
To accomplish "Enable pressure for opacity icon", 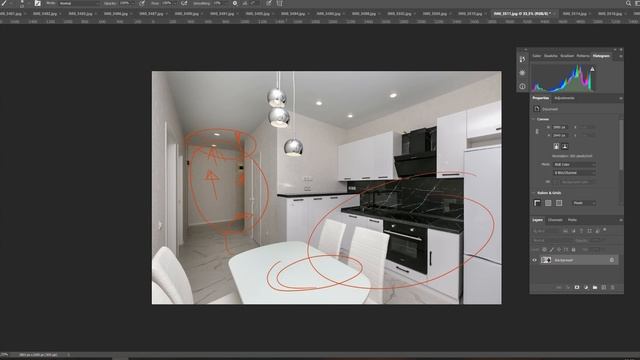I will coord(142,3).
